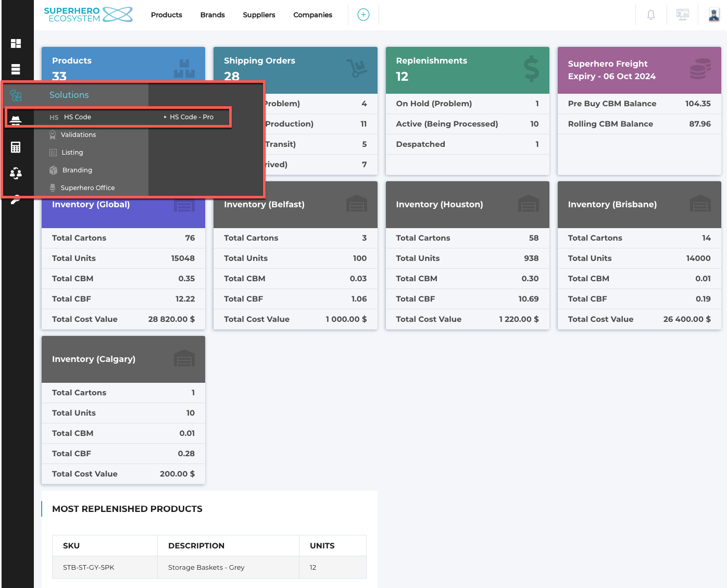Viewport: 727px width, 588px height.
Task: Click the Listing document icon
Action: 53,153
